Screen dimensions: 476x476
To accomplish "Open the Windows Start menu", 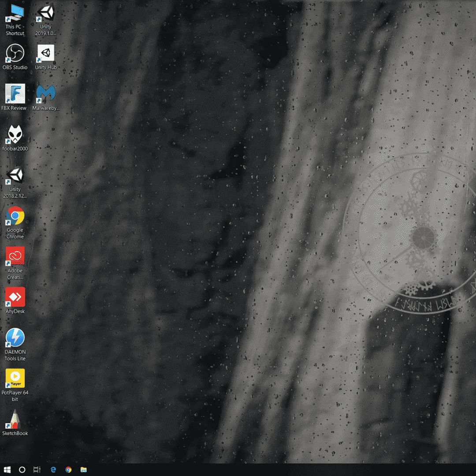I will [x=7, y=470].
